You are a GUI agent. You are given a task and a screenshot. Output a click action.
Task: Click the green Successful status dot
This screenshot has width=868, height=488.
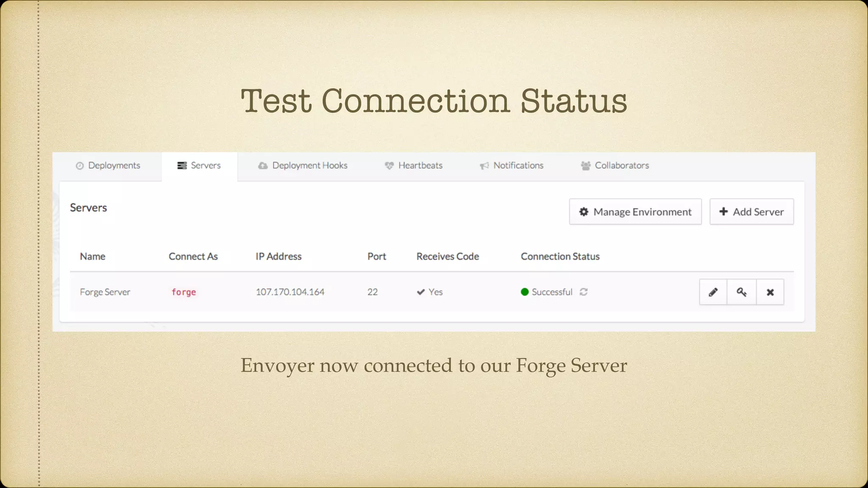point(525,292)
